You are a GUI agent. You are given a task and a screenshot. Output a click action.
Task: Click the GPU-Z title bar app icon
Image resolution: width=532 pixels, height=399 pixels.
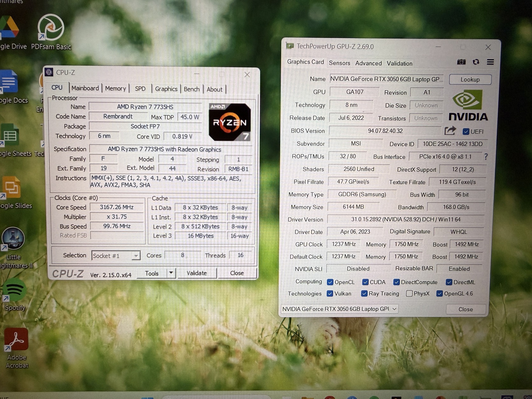[x=290, y=46]
